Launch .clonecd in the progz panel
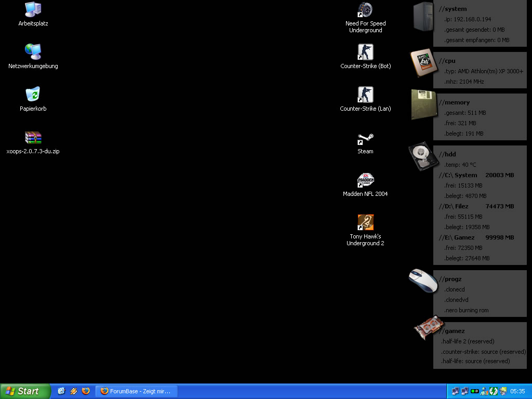 point(454,289)
